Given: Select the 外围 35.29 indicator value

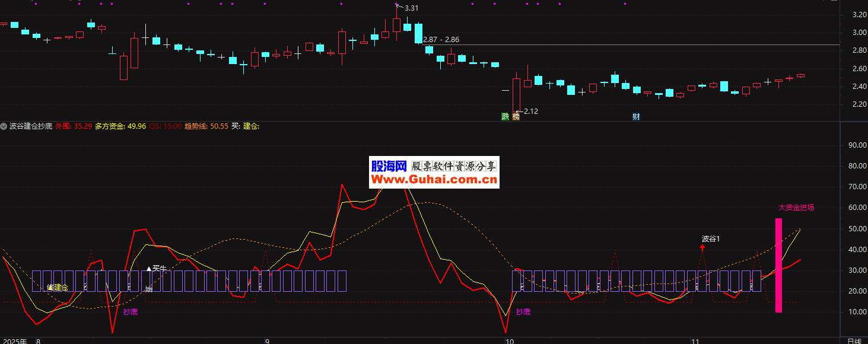Looking at the screenshot, I should click(73, 126).
